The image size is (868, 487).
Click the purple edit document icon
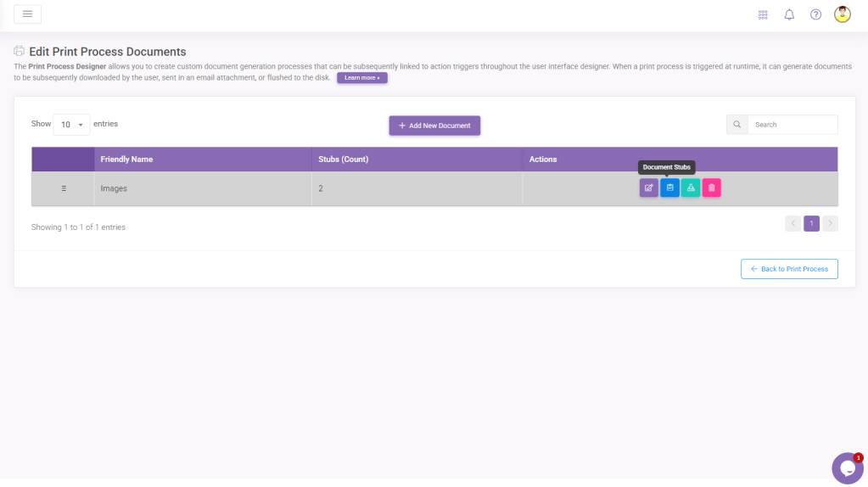click(648, 188)
